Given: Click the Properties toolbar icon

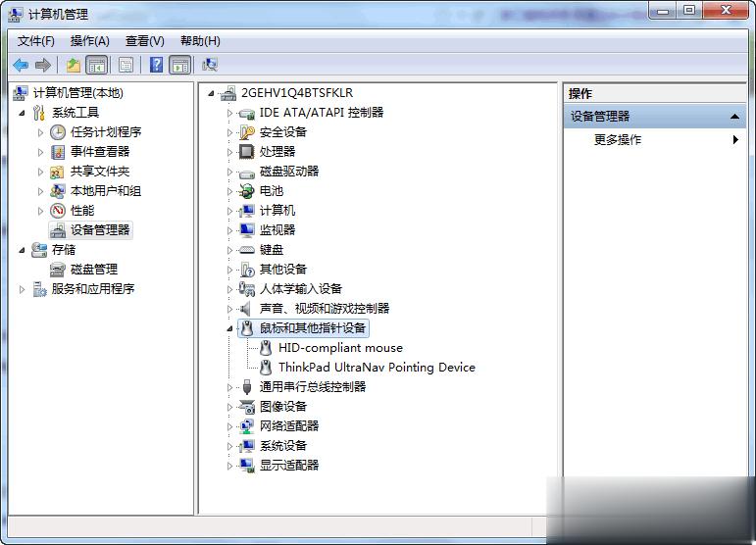Looking at the screenshot, I should 126,65.
